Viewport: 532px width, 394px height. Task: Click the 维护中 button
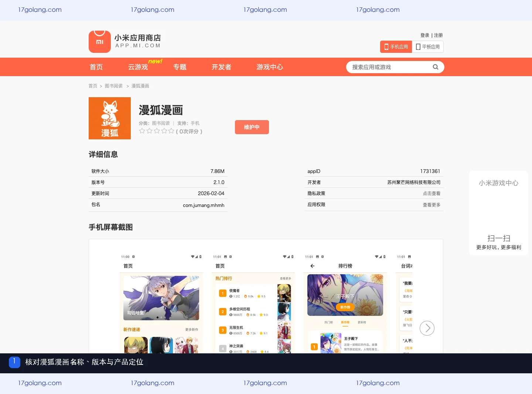pos(252,127)
